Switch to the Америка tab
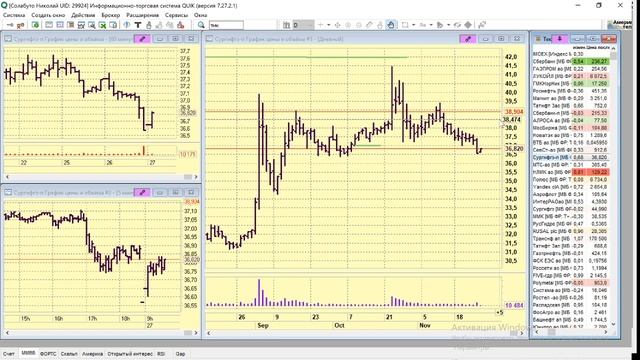 click(x=92, y=354)
